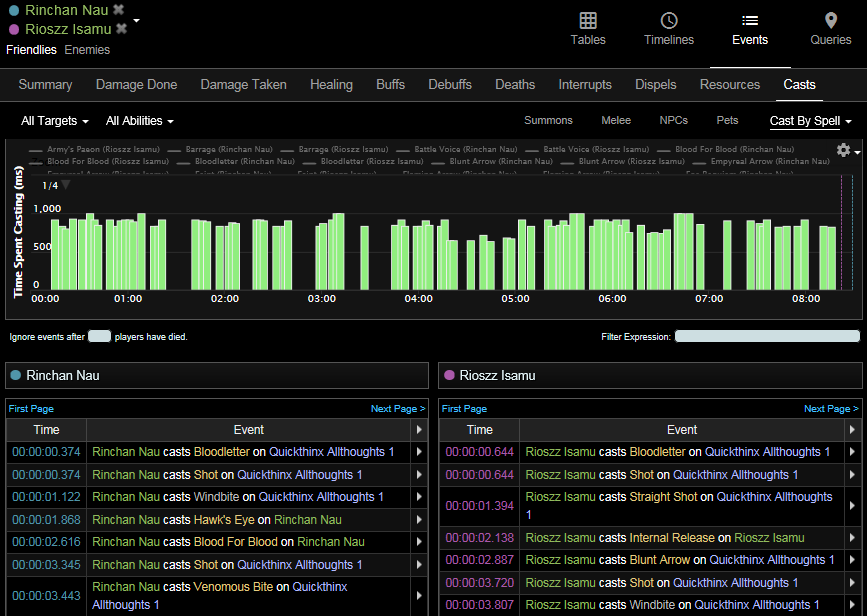
Task: Toggle the Summons filter
Action: coord(548,121)
